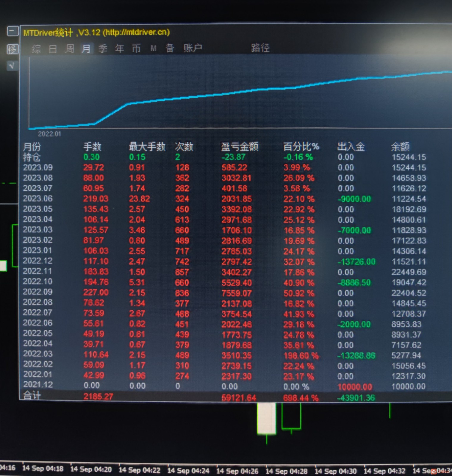Image resolution: width=452 pixels, height=476 pixels.
Task: Click the 盈亏金额 column header
Action: click(240, 146)
